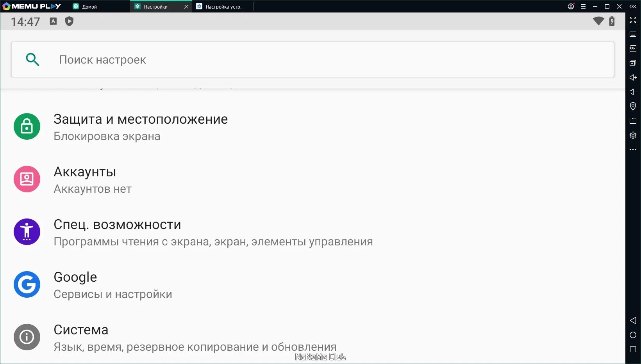Click the keyboard 'A' status bar icon

pyautogui.click(x=54, y=21)
